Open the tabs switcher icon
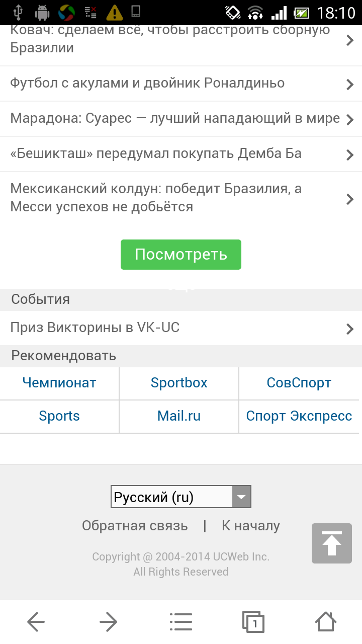 click(253, 622)
